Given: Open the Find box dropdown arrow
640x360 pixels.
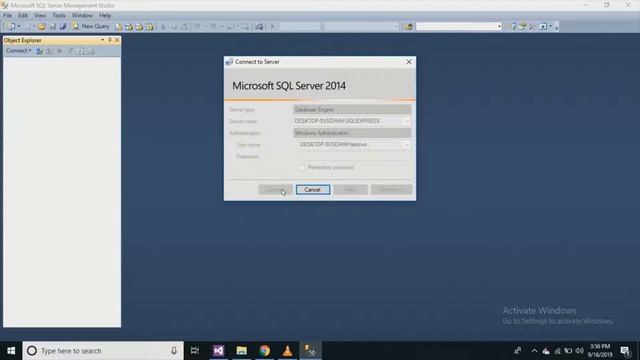Looking at the screenshot, I should [499, 27].
